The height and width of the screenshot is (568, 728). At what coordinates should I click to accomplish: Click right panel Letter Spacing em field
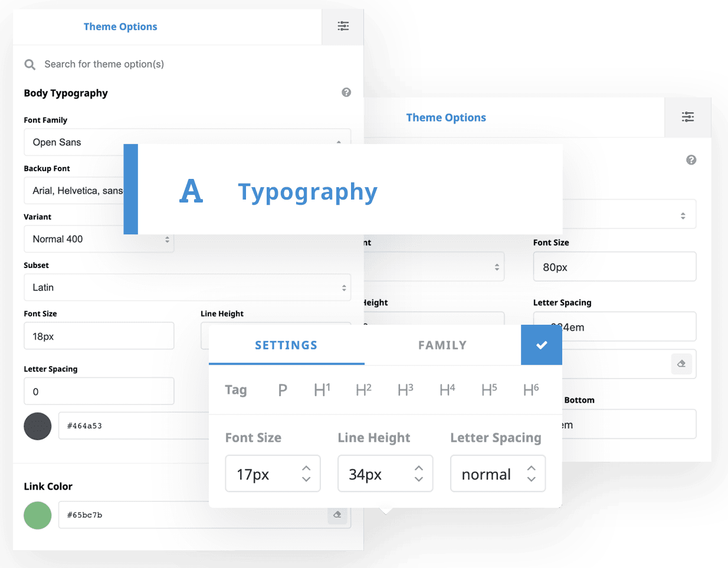click(x=615, y=327)
